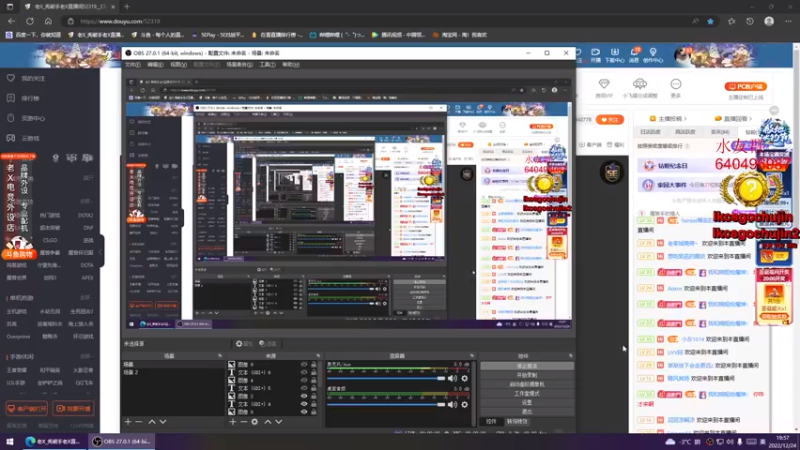Move the selected source down
Screen dimensions: 800x450
[279, 422]
